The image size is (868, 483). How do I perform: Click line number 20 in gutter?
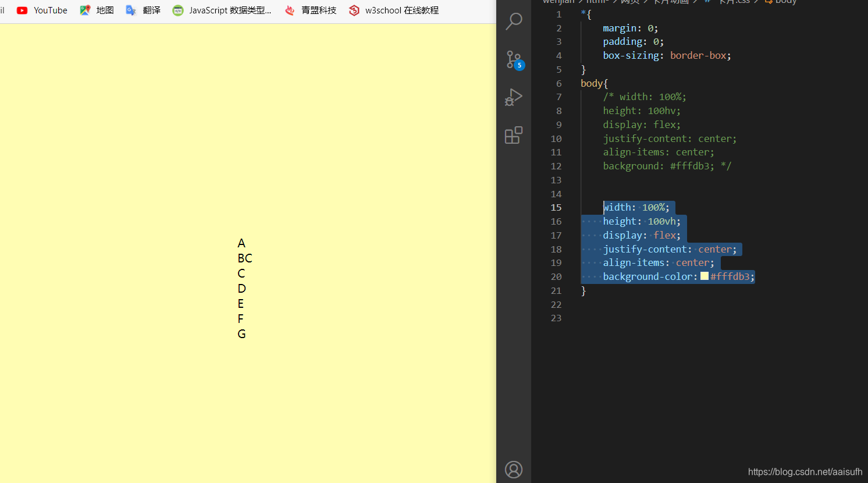tap(556, 277)
